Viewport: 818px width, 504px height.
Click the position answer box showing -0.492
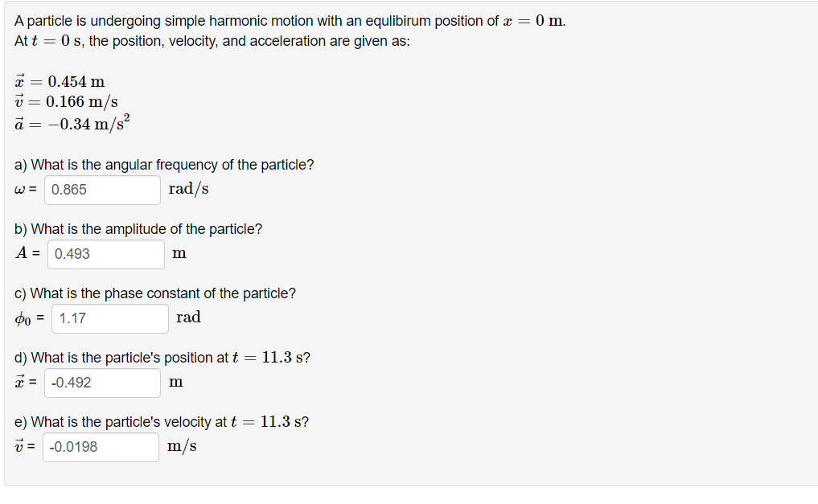(x=102, y=383)
